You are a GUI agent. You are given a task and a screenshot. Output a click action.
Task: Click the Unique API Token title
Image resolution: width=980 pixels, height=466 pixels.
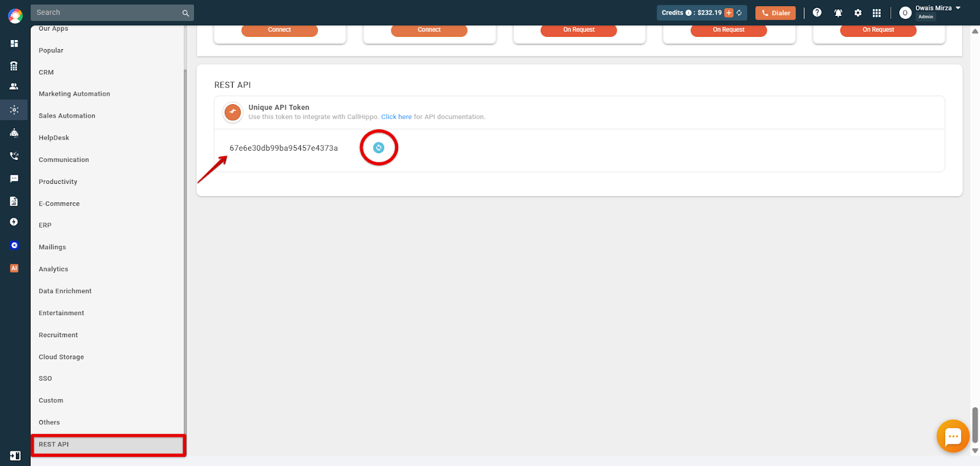279,107
